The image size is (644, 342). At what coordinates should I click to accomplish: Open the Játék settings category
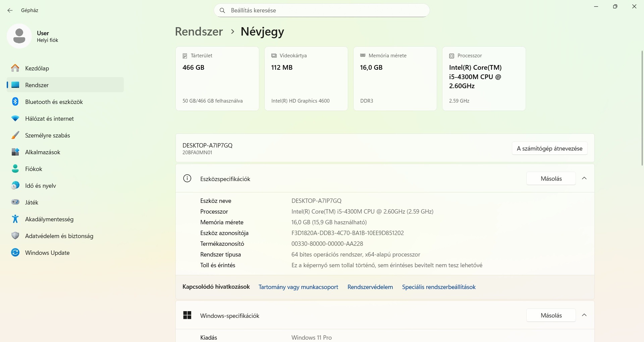(32, 203)
